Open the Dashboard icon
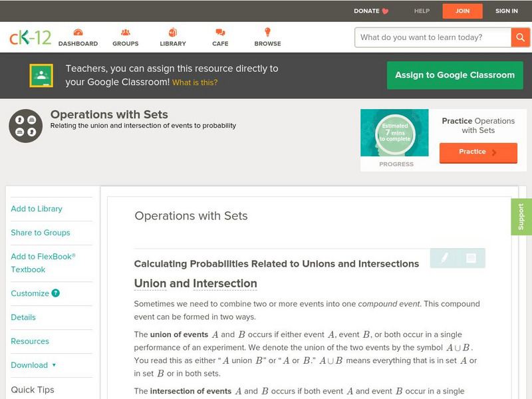Screen dimensions: 532x399 pyautogui.click(x=78, y=33)
